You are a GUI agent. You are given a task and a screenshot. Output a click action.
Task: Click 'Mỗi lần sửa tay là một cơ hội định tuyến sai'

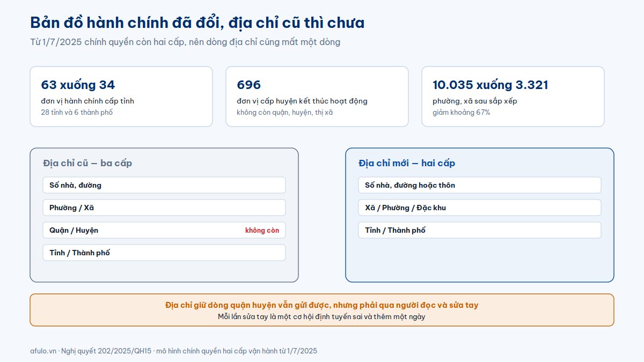coord(322,316)
